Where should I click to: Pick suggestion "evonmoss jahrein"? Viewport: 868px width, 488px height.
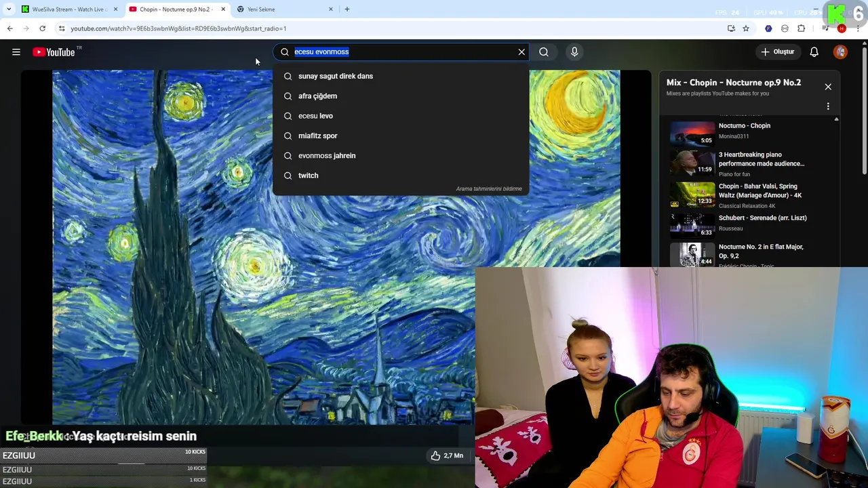click(400, 155)
